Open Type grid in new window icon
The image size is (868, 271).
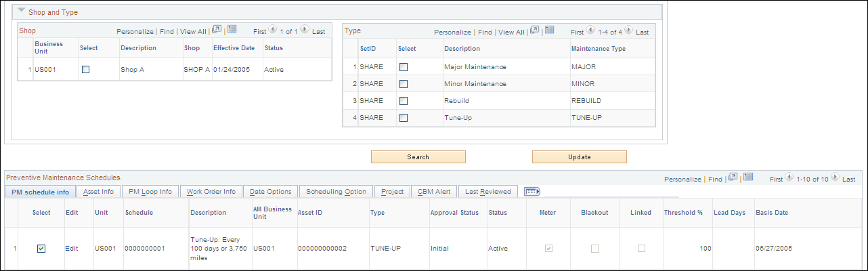coord(534,30)
